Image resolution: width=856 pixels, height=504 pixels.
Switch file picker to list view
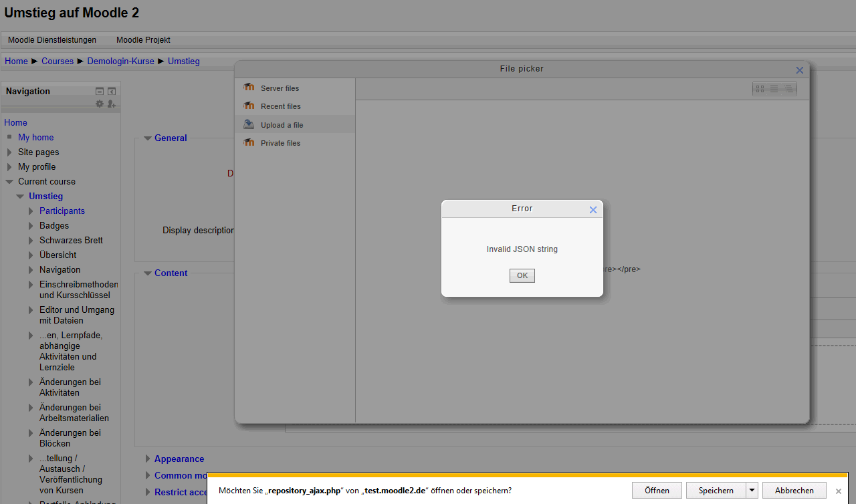774,89
